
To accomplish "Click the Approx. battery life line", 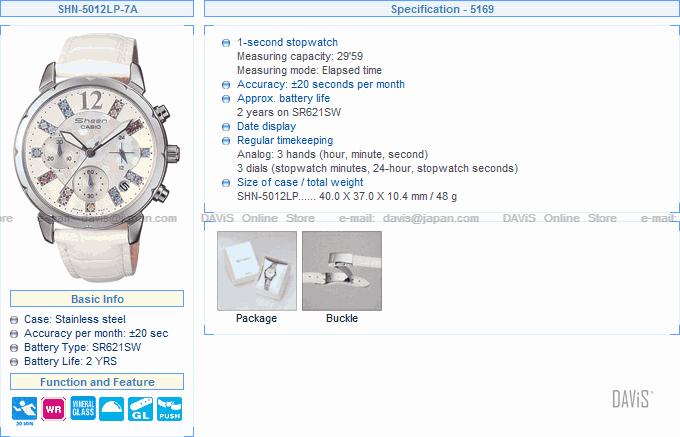I will (x=283, y=98).
